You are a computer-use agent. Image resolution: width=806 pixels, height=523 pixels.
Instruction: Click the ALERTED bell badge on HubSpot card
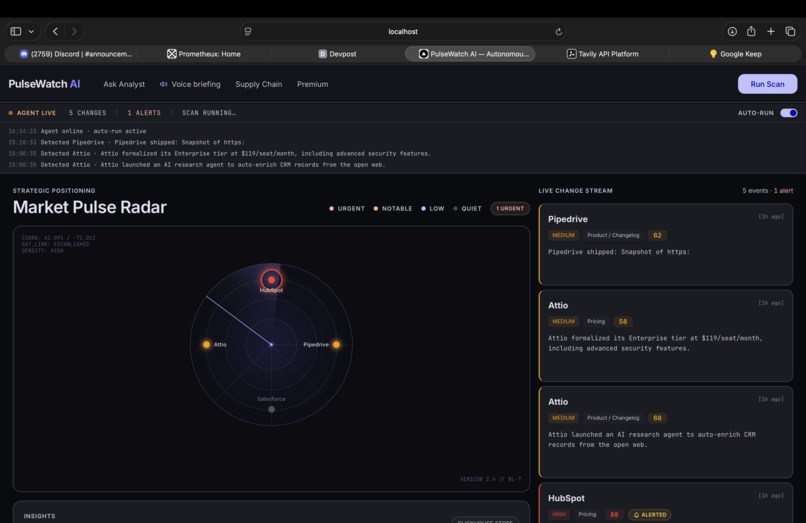[650, 515]
